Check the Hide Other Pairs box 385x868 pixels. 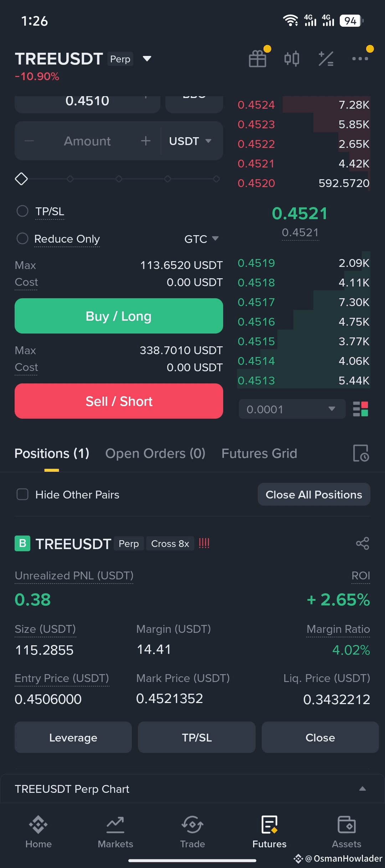22,494
